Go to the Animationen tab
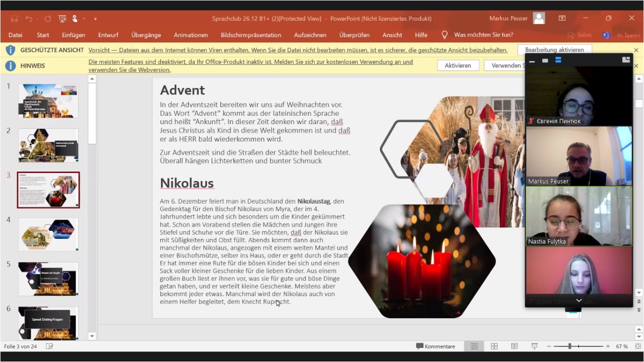 click(191, 35)
